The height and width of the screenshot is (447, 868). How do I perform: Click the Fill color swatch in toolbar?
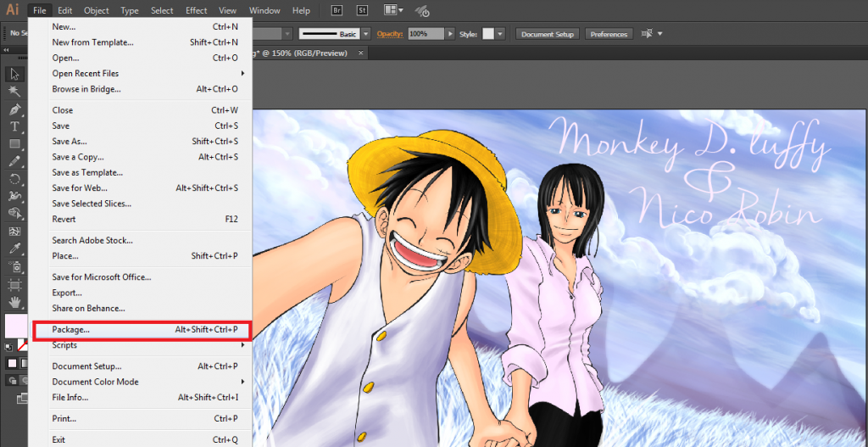(x=15, y=326)
